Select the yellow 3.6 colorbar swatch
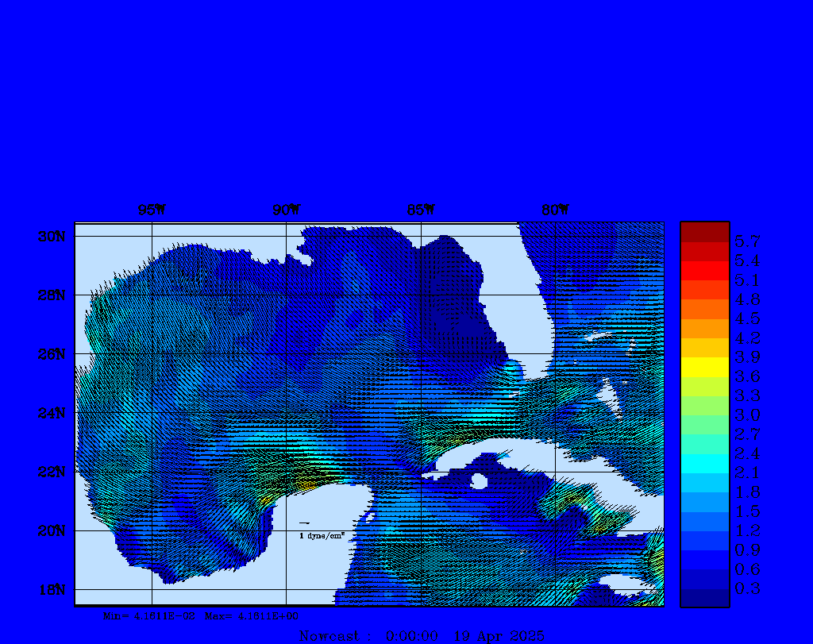 point(704,367)
